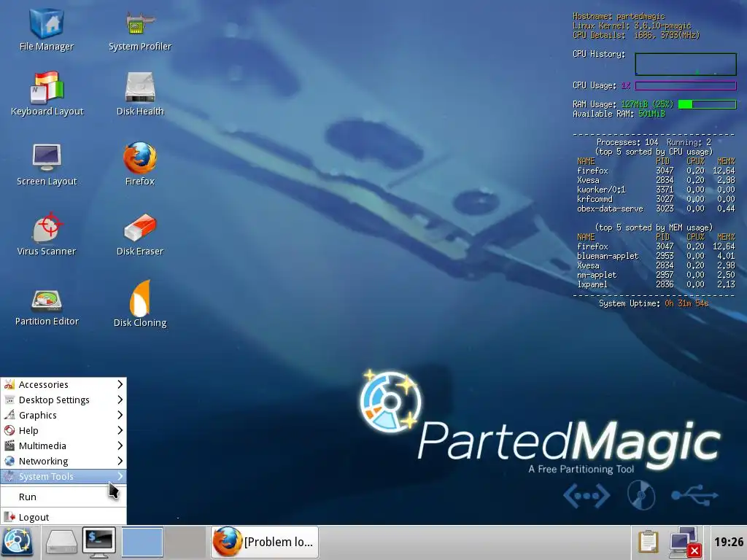Click the 'kworker/0:1' process name
The height and width of the screenshot is (560, 747).
[601, 190]
